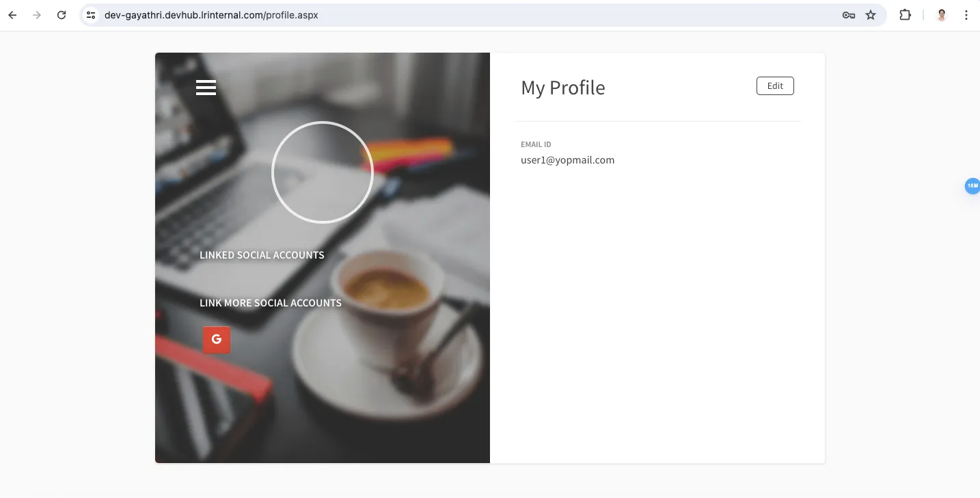Image resolution: width=980 pixels, height=498 pixels.
Task: Select the My Profile heading
Action: click(562, 88)
